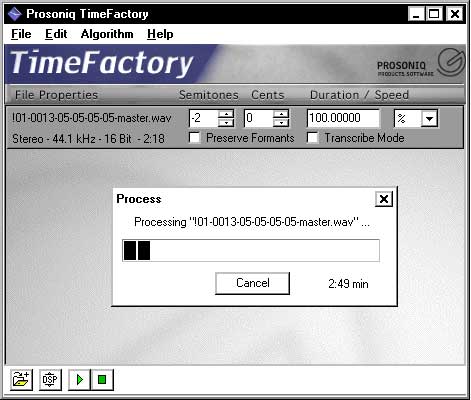This screenshot has height=400, width=471.
Task: Stop playback with green stop button
Action: pyautogui.click(x=102, y=379)
